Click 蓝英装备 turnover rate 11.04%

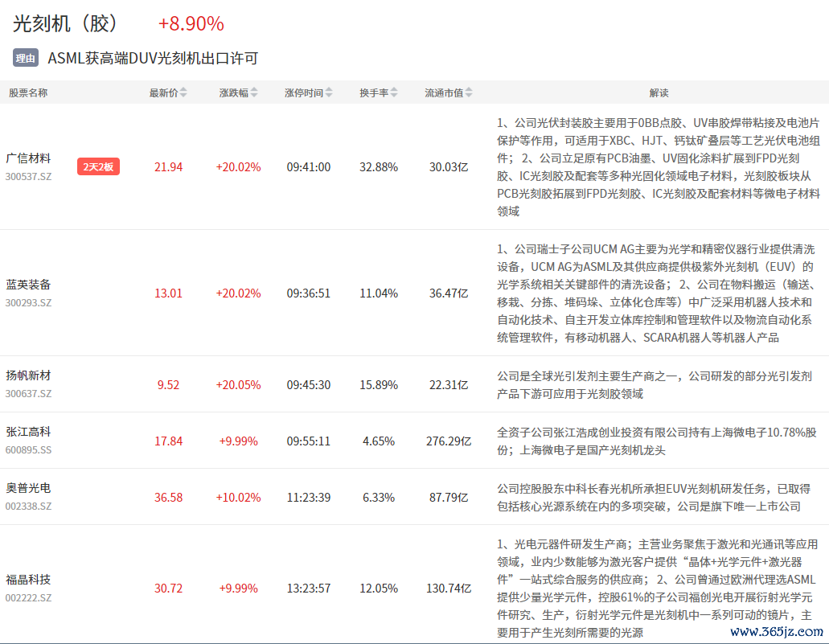coord(379,293)
